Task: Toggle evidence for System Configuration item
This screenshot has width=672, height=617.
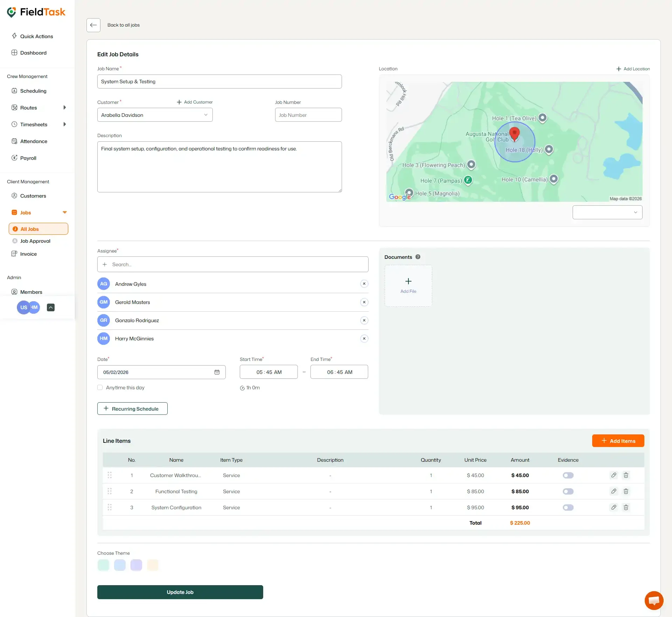Action: 568,507
